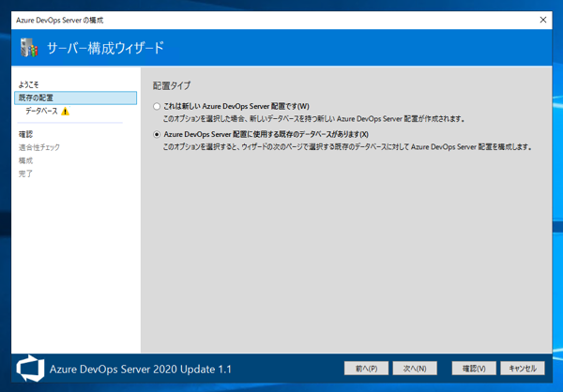Select the 既存の配置 step in sidebar

point(75,98)
